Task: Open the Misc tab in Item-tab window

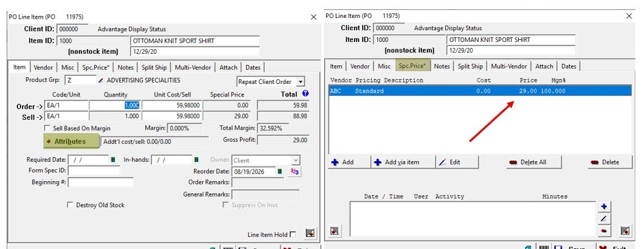Action: pyautogui.click(x=68, y=67)
